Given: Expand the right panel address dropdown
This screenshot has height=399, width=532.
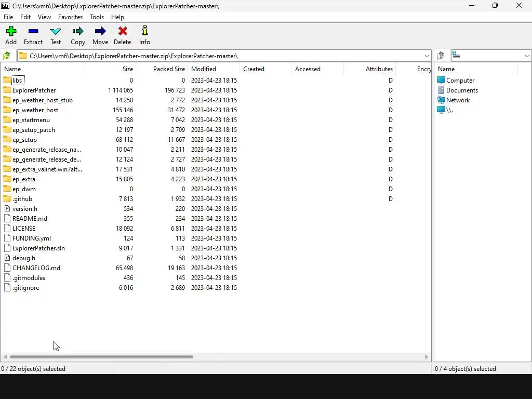Looking at the screenshot, I should (527, 56).
